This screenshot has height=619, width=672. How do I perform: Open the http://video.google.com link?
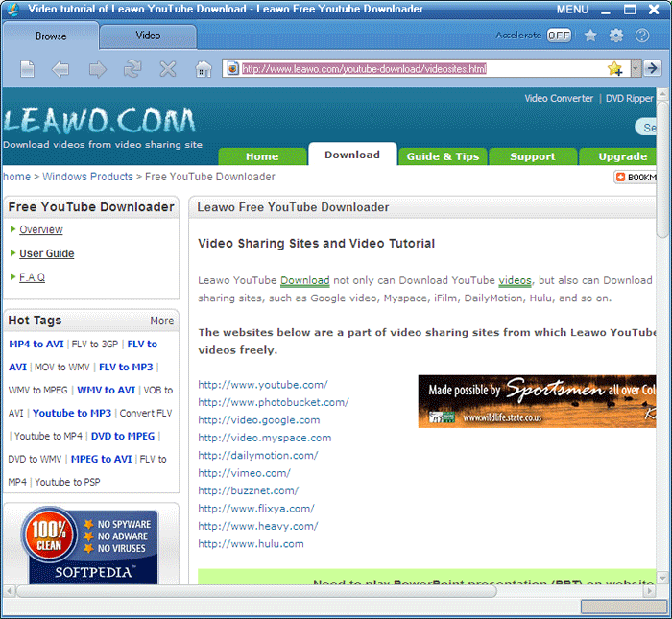[259, 419]
